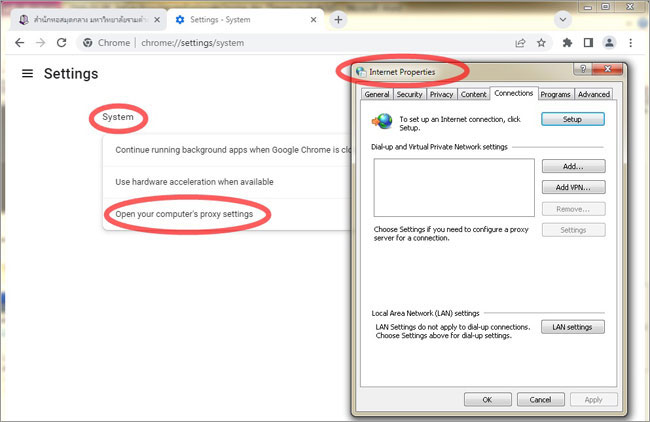Bookmark this page with the star icon
This screenshot has width=650, height=422.
541,43
